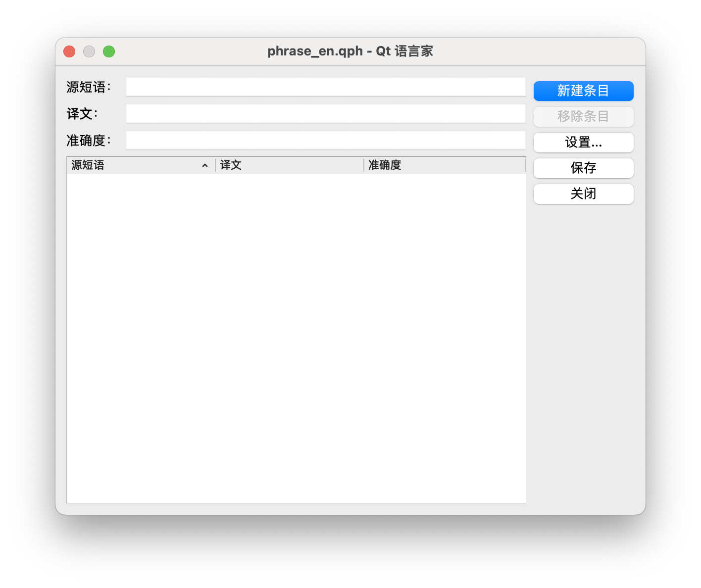Click the 新建条目 button to add entry
The width and height of the screenshot is (701, 588).
(583, 91)
